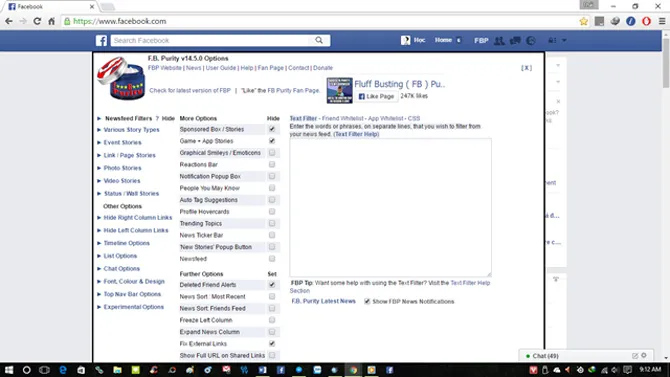Check Graphical Smileys / Emoticons hide checkbox
The height and width of the screenshot is (377, 670).
[x=272, y=153]
